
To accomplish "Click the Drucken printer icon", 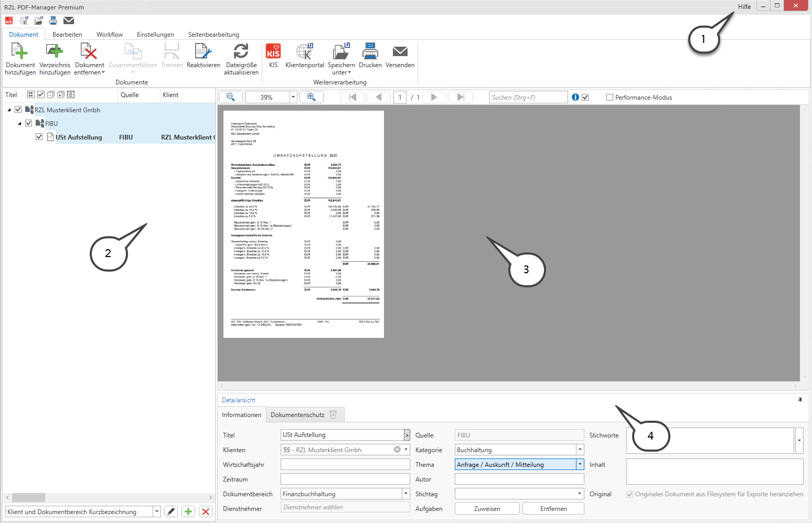I will [370, 52].
